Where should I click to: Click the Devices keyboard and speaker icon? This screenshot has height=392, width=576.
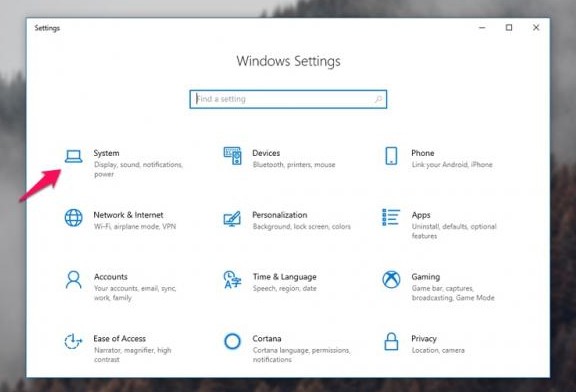tap(233, 156)
